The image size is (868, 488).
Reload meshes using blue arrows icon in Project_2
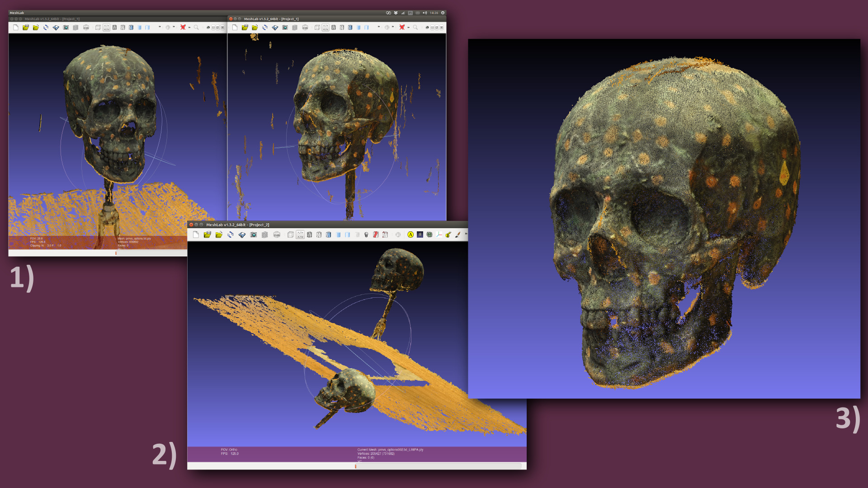(231, 235)
